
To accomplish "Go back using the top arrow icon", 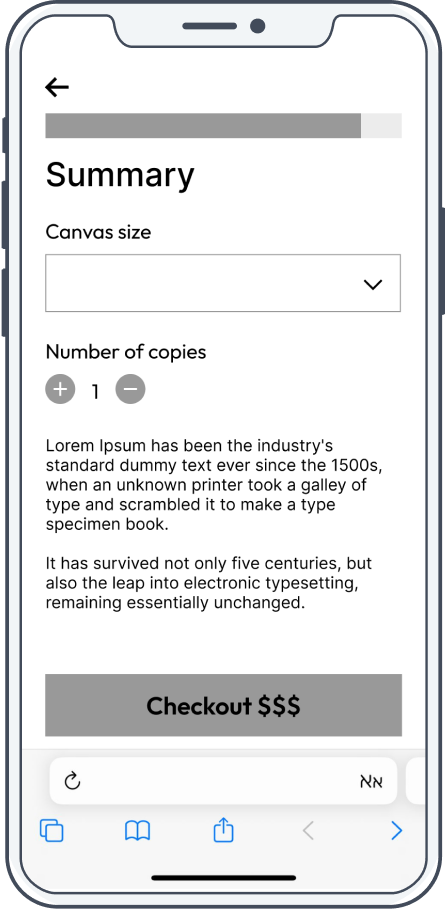I will (x=57, y=88).
